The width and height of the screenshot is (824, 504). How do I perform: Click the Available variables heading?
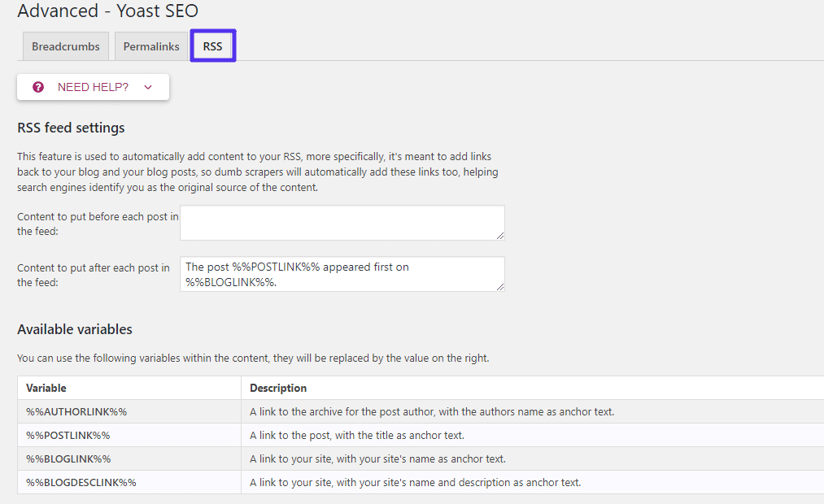coord(75,329)
